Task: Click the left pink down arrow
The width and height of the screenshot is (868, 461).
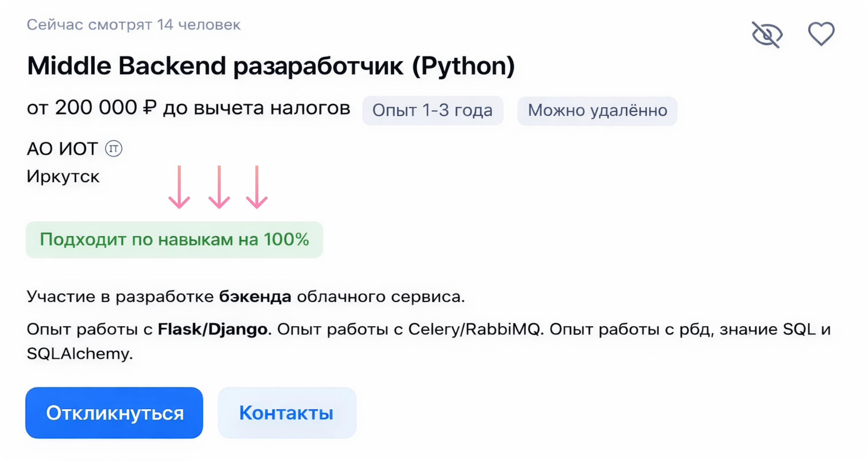Action: click(x=179, y=187)
